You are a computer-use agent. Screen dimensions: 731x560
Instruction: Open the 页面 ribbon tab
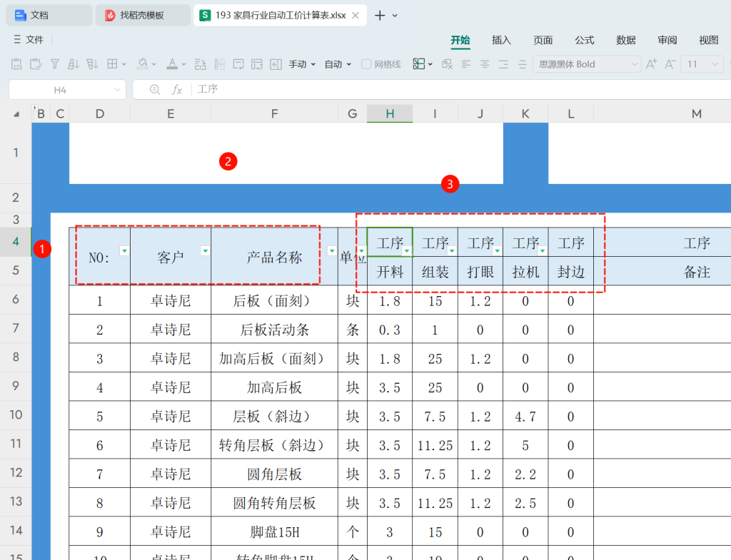(x=543, y=40)
